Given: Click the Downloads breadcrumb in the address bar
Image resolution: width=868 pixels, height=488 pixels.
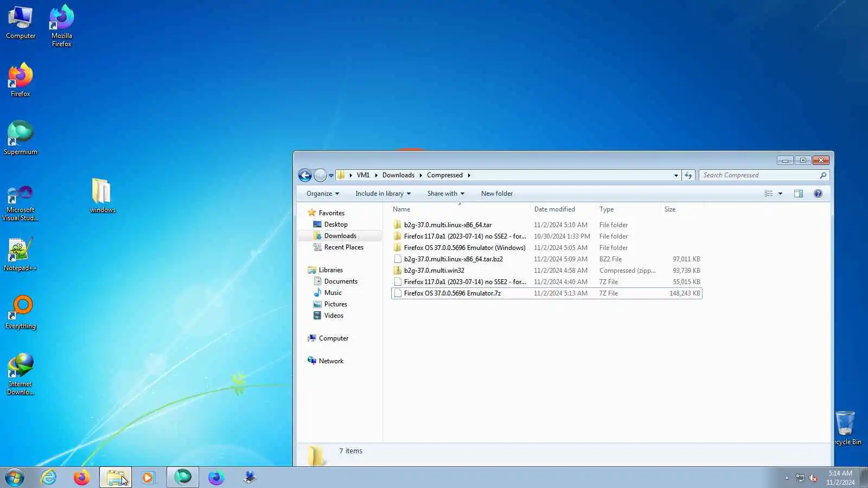Looking at the screenshot, I should (x=398, y=175).
